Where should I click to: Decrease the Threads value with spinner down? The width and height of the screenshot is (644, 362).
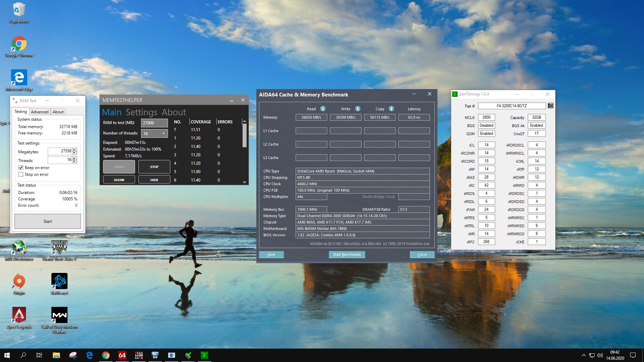click(74, 162)
